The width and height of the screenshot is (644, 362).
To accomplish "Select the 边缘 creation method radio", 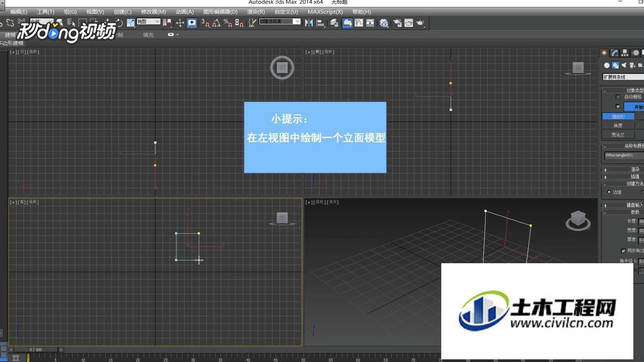I will (x=609, y=192).
